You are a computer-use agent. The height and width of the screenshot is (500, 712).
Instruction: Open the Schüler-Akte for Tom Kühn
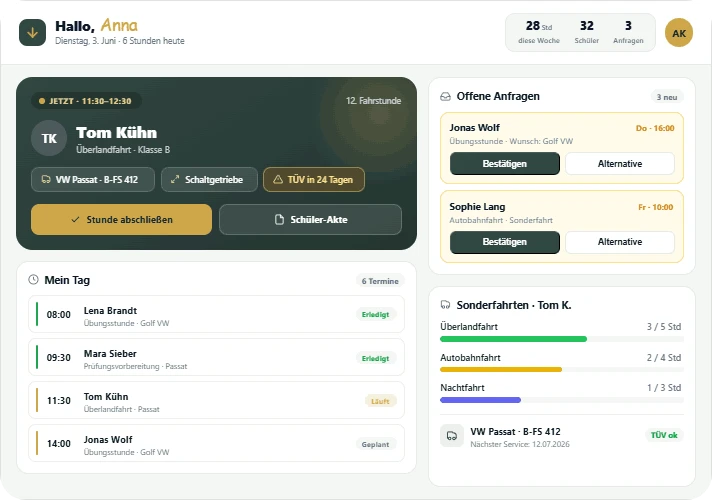pyautogui.click(x=310, y=220)
